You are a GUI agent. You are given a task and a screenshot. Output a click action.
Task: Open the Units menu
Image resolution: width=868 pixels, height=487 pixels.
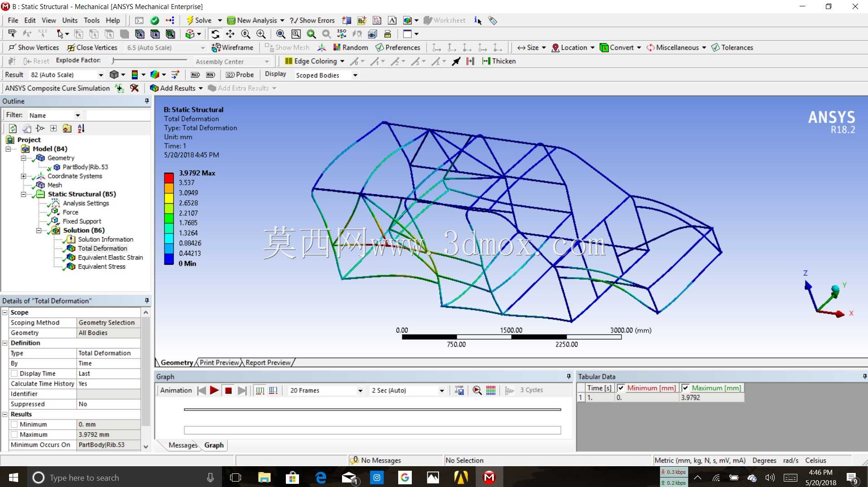(x=70, y=20)
